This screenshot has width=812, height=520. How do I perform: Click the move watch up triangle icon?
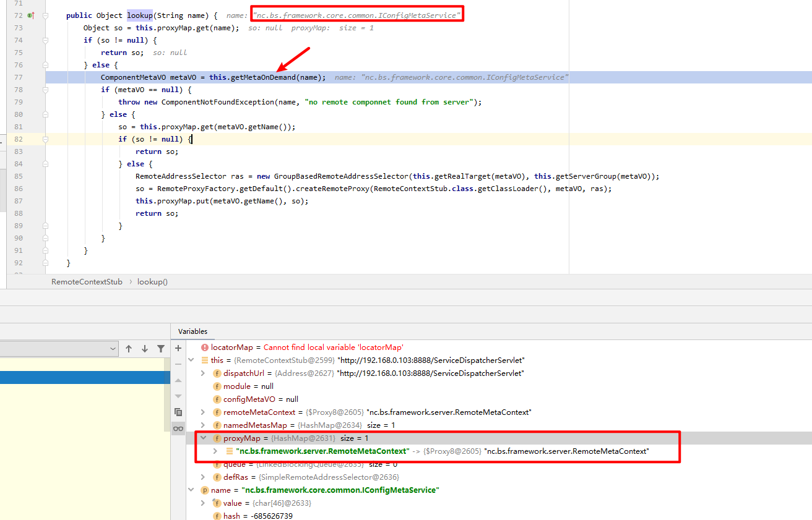tap(178, 380)
